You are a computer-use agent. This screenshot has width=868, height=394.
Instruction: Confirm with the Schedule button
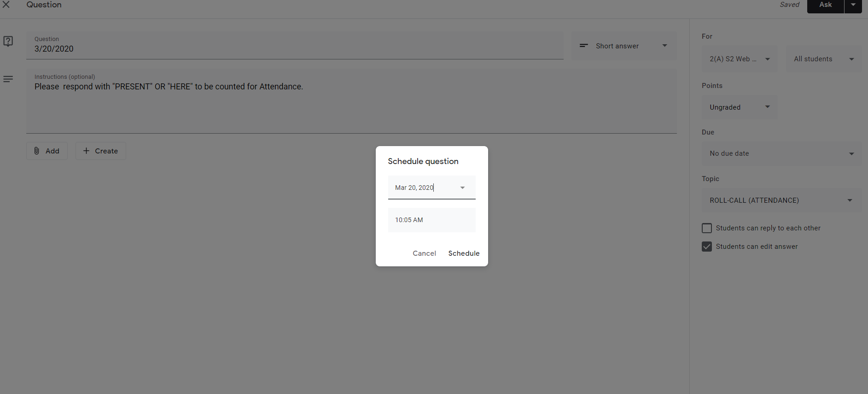coord(464,253)
